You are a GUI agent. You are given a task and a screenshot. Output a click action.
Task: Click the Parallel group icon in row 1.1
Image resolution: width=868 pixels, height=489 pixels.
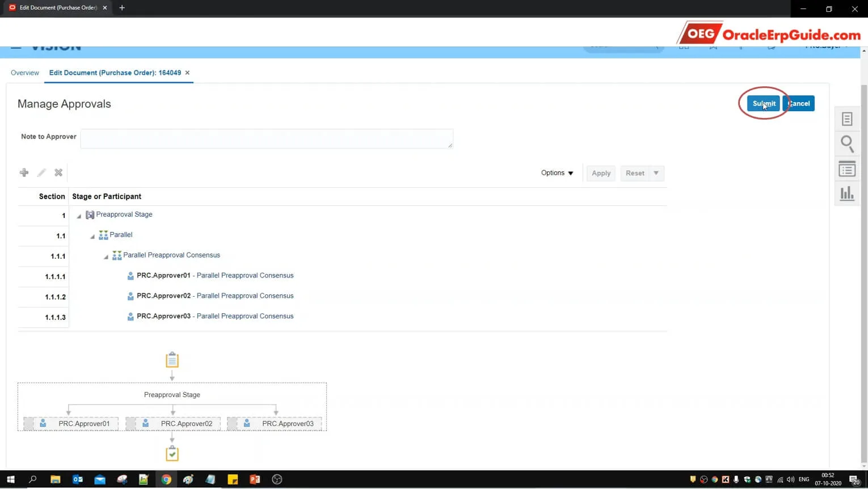point(103,235)
